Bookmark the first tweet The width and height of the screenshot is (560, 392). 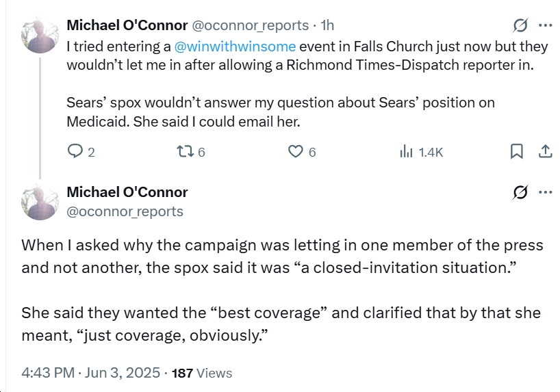point(516,151)
